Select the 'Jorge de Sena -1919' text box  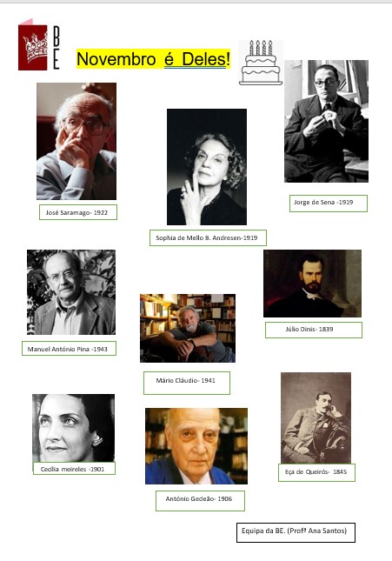(x=329, y=204)
